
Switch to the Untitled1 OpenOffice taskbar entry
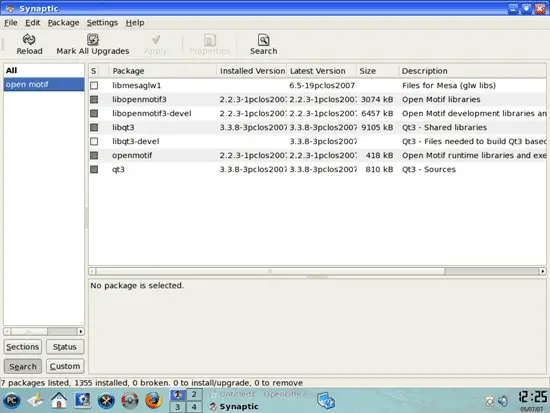(259, 394)
